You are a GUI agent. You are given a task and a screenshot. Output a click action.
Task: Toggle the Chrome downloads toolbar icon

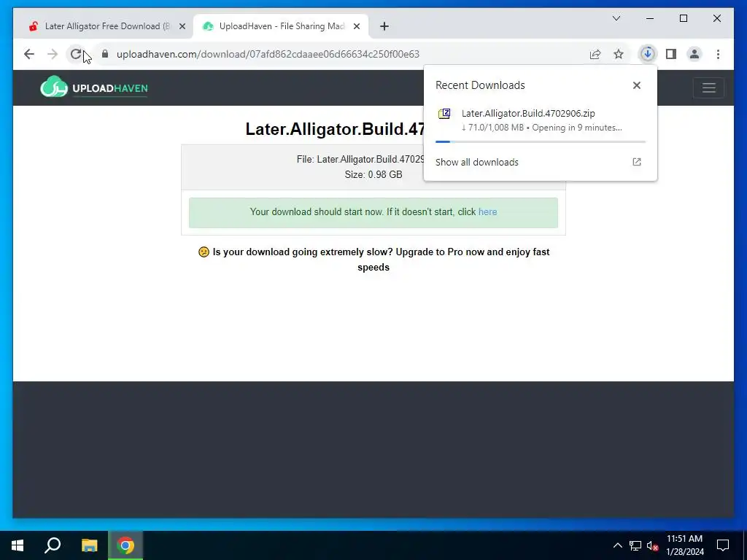648,54
